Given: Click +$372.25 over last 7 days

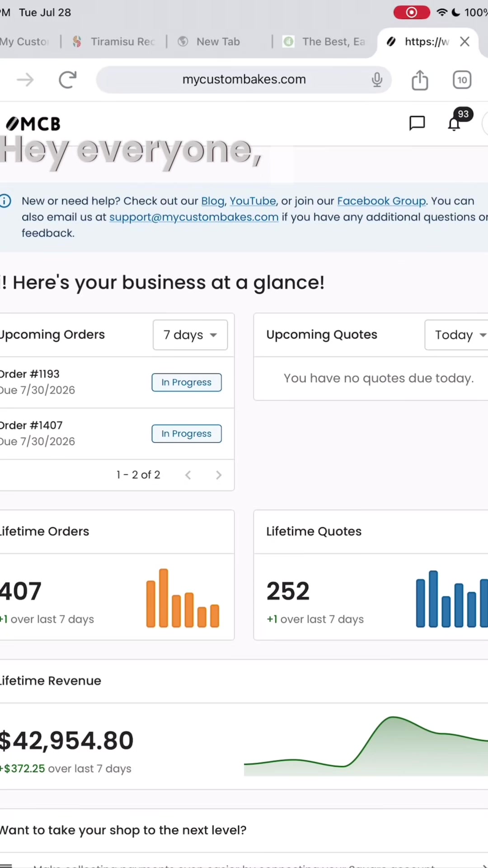Looking at the screenshot, I should [x=66, y=769].
